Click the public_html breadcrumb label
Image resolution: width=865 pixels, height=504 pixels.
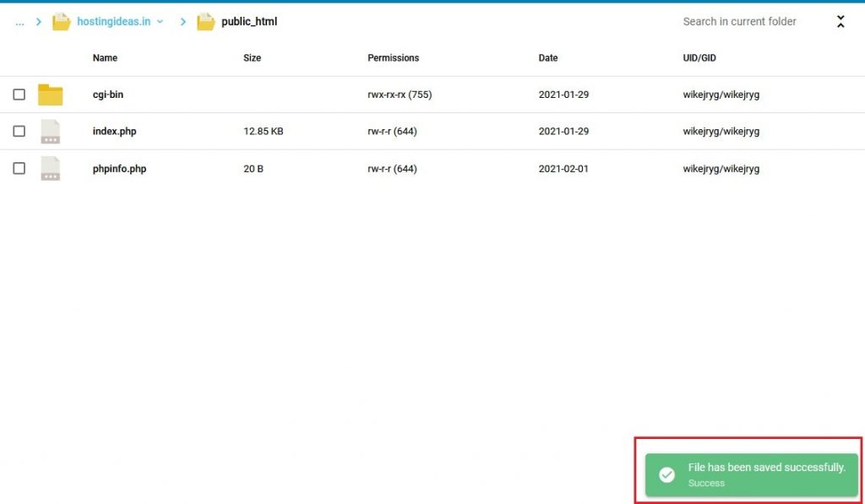(249, 21)
